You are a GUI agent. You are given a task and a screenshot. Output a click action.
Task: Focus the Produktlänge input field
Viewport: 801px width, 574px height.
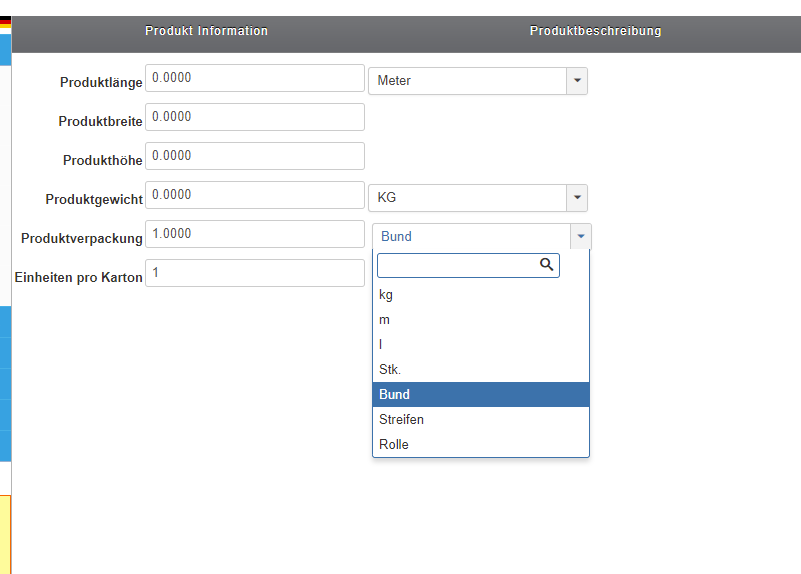point(254,78)
